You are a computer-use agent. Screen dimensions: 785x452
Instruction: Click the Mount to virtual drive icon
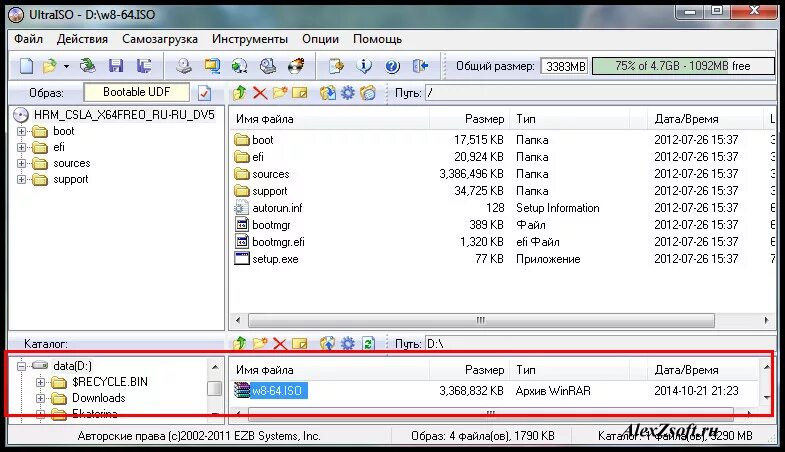(268, 66)
